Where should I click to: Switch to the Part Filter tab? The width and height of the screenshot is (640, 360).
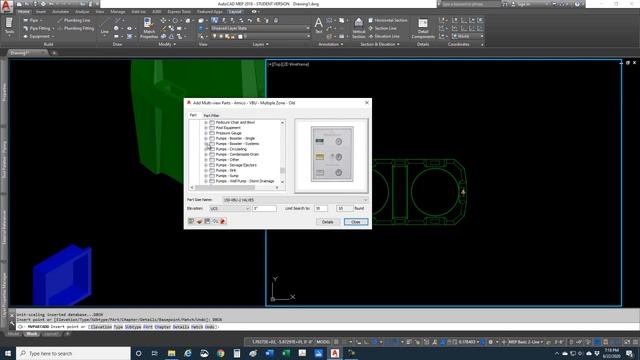point(211,116)
